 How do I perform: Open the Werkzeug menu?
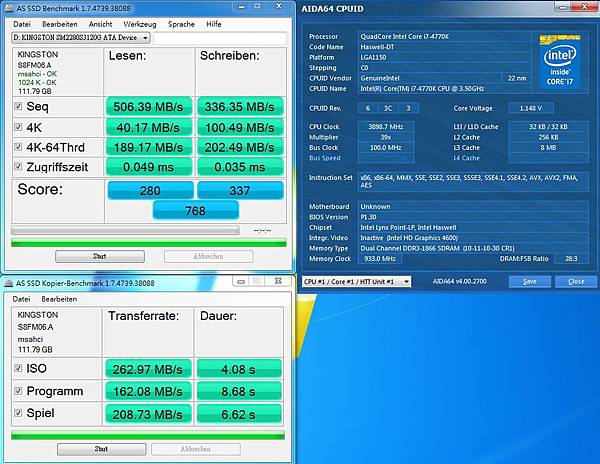[140, 24]
